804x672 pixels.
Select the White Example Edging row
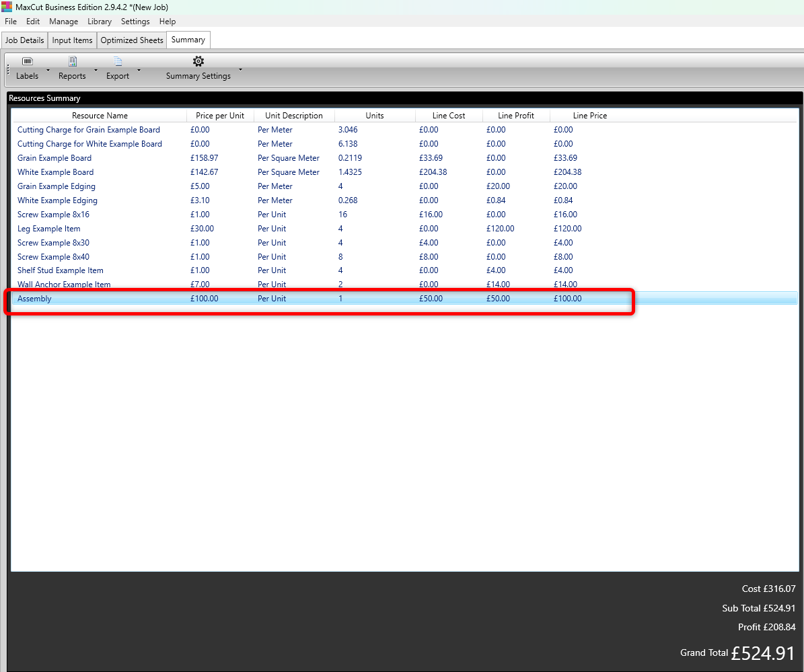coord(404,200)
